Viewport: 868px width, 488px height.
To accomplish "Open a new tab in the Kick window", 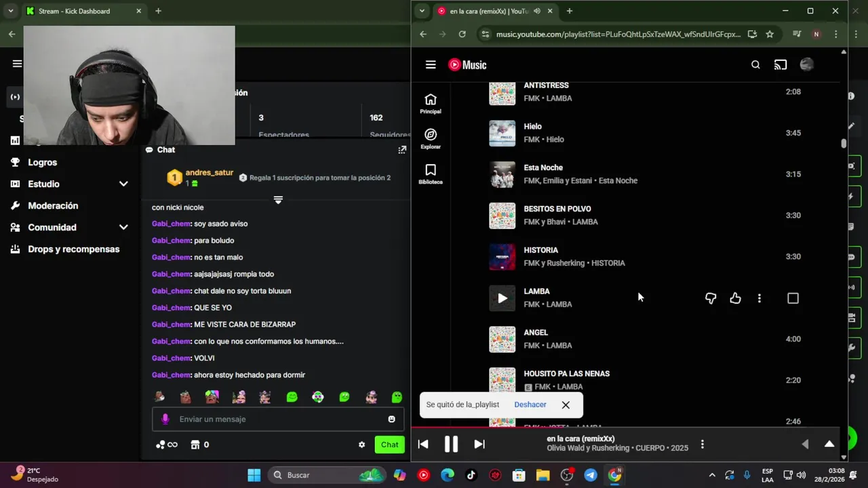I will click(x=158, y=11).
